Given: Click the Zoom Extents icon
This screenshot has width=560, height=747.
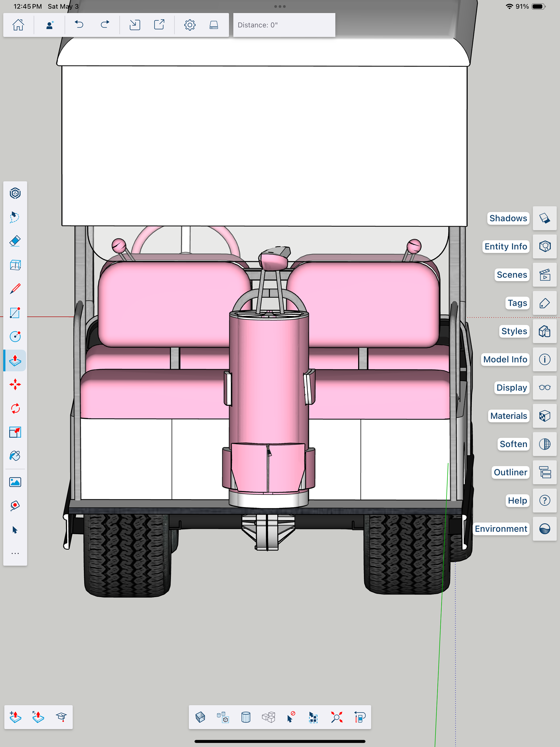Looking at the screenshot, I should click(x=337, y=717).
